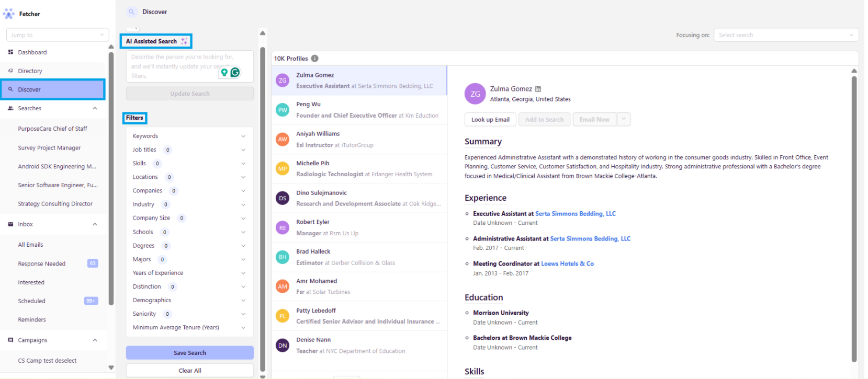868x379 pixels.
Task: Click the ZG avatar in profile list
Action: tap(283, 81)
